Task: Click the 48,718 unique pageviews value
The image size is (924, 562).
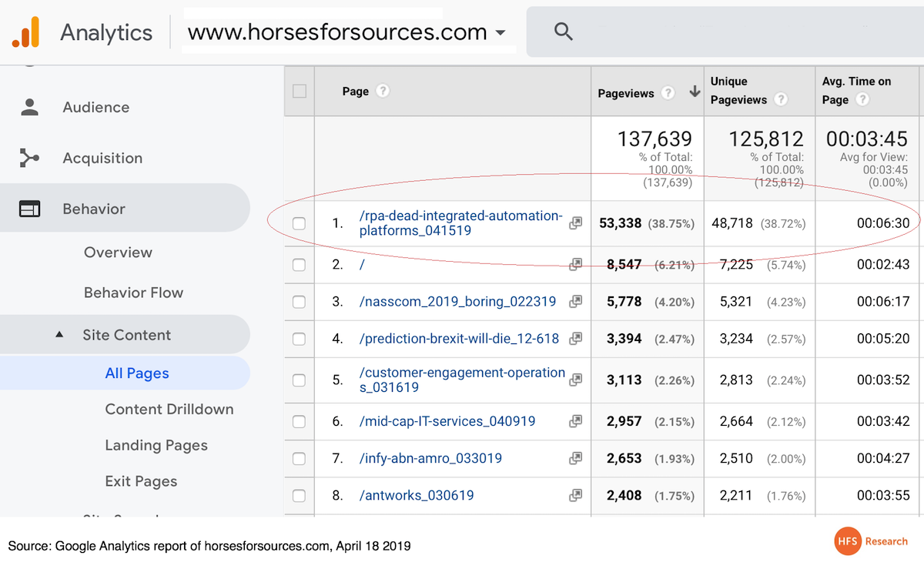Action: pos(731,223)
